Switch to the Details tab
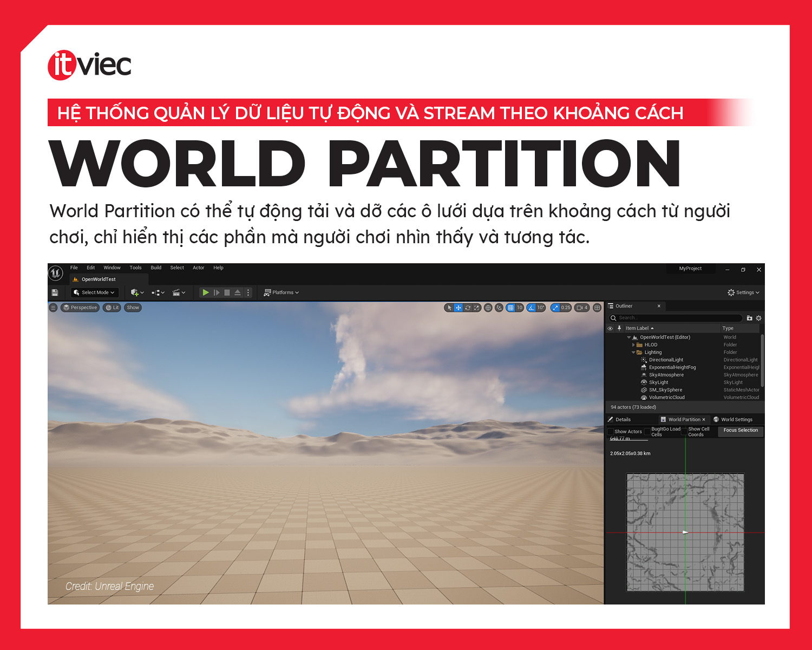 619,420
